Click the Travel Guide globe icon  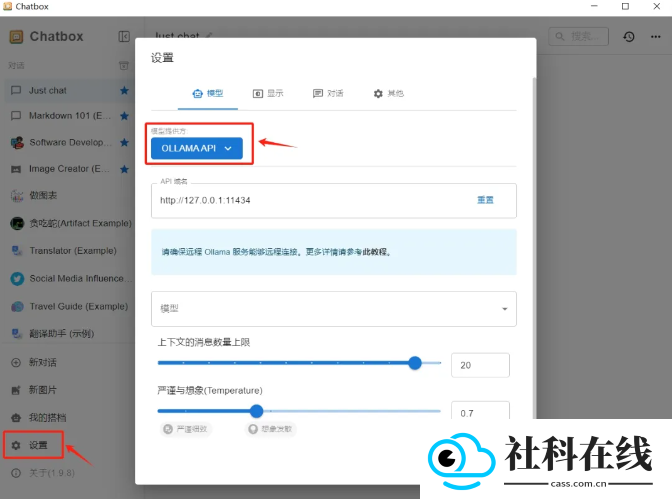click(x=17, y=307)
